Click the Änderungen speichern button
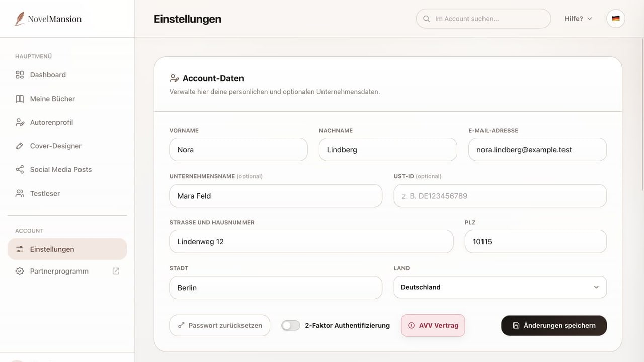 (554, 325)
